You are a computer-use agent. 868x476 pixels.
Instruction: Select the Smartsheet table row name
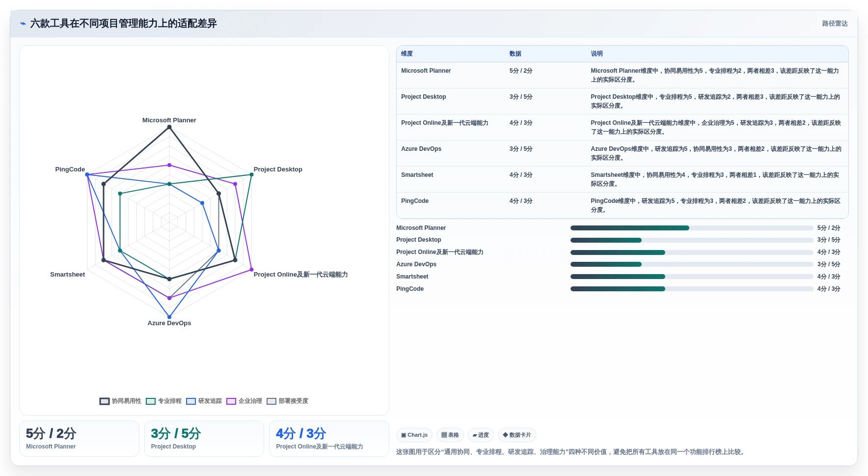coord(417,175)
